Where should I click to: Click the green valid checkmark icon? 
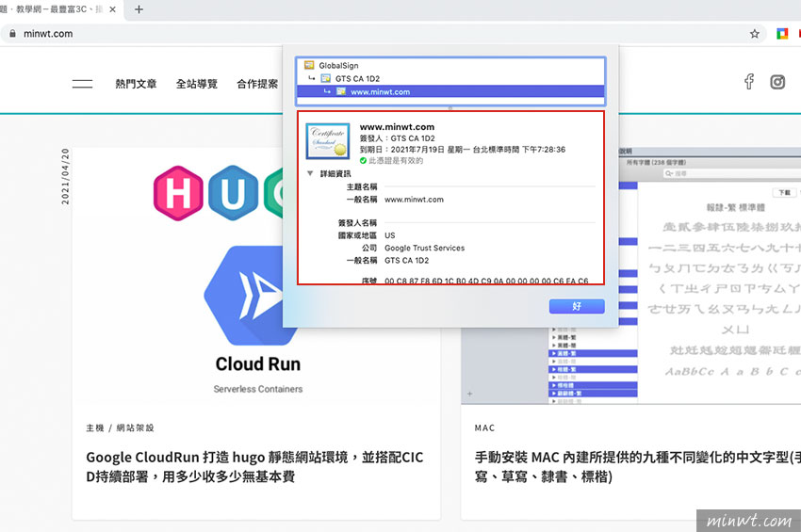pyautogui.click(x=363, y=161)
